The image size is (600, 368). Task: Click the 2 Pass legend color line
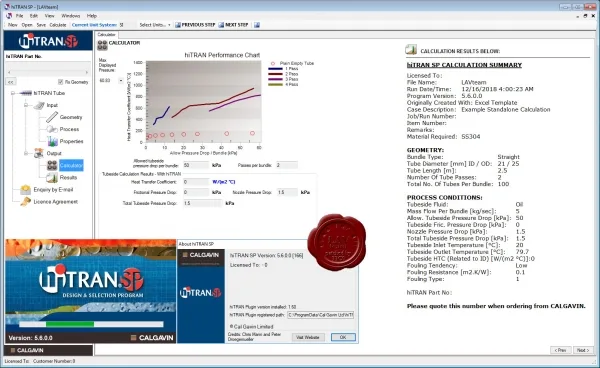pyautogui.click(x=276, y=74)
